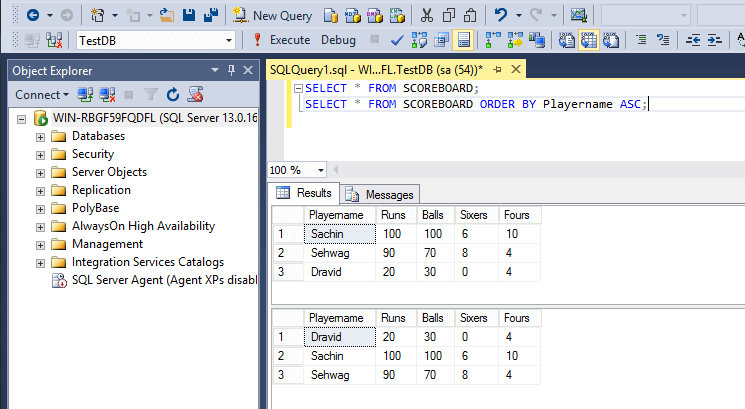Select the SQLQuery1.sql document tab
This screenshot has height=409, width=745.
pos(376,70)
